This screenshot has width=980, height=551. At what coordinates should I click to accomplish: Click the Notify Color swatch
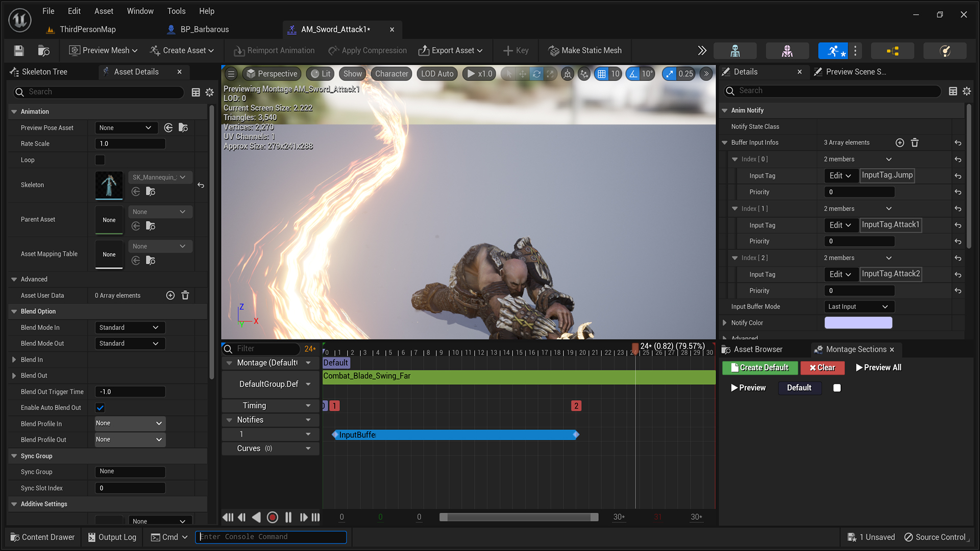click(x=858, y=323)
